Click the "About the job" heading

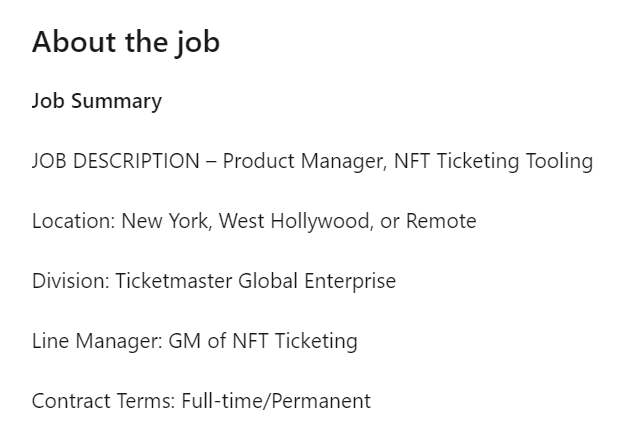126,43
